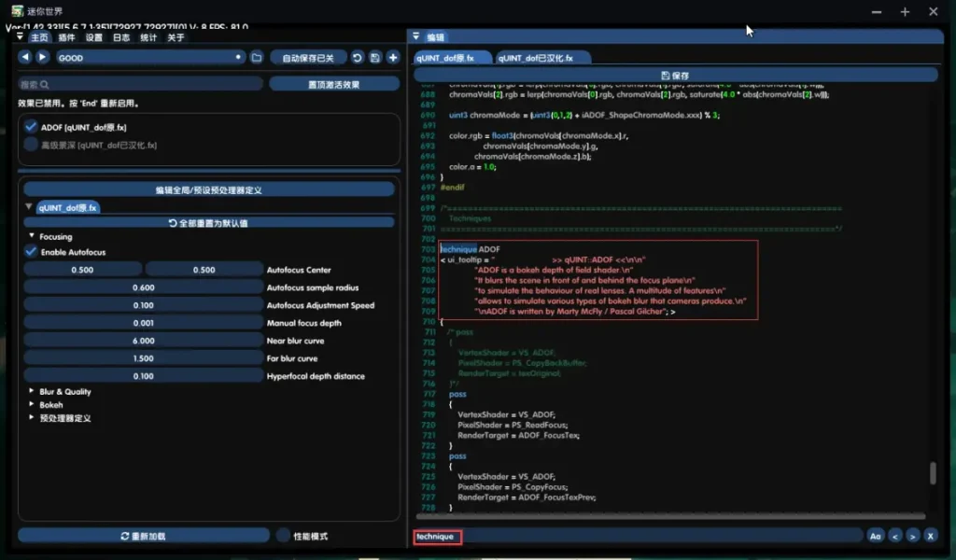Toggle the 性能模式 performance mode checkbox
This screenshot has width=956, height=560.
[x=284, y=536]
